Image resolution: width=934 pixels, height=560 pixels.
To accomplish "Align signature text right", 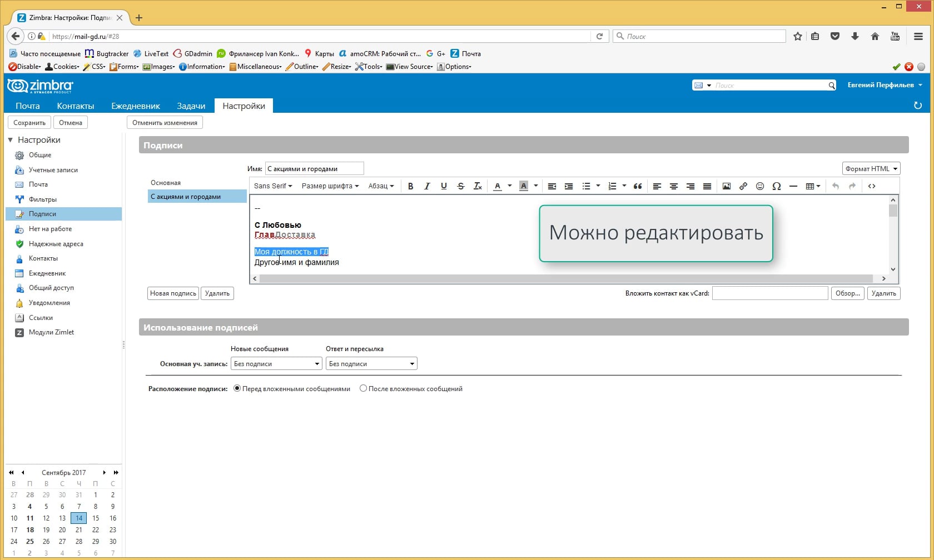I will tap(690, 186).
